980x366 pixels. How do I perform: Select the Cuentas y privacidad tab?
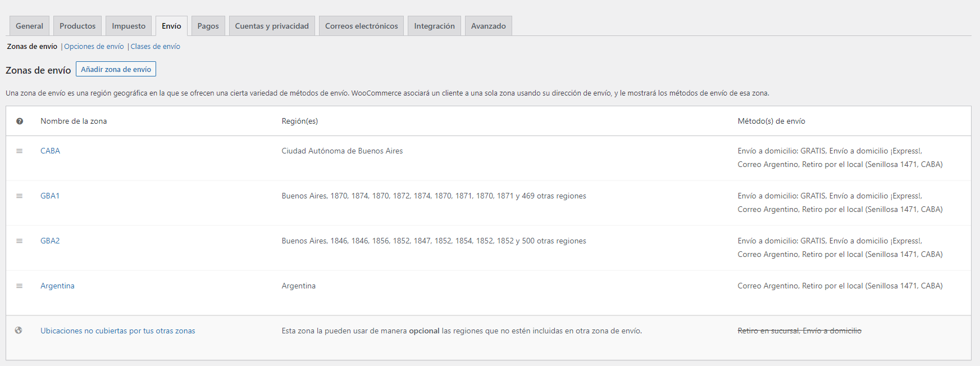point(272,26)
